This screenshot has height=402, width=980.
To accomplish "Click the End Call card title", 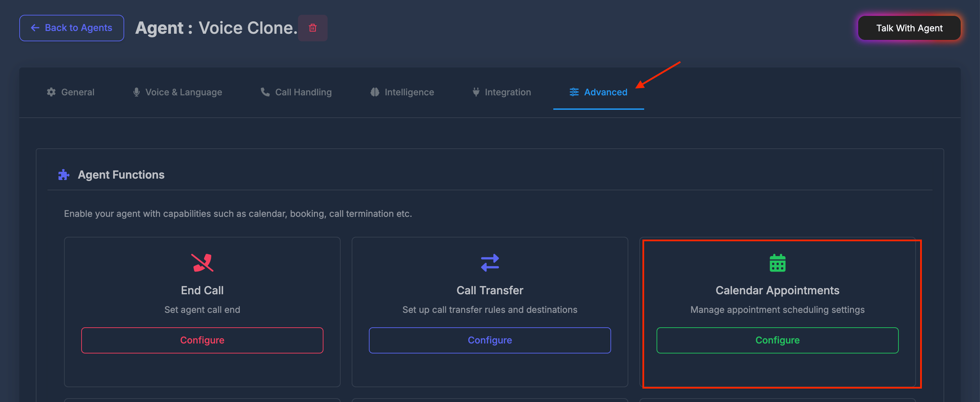I will click(202, 290).
